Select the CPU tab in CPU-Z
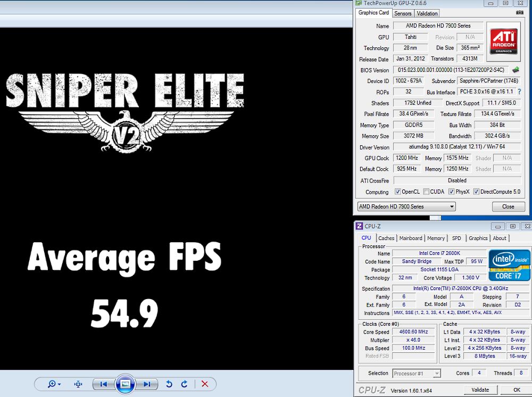The width and height of the screenshot is (532, 397). 366,238
